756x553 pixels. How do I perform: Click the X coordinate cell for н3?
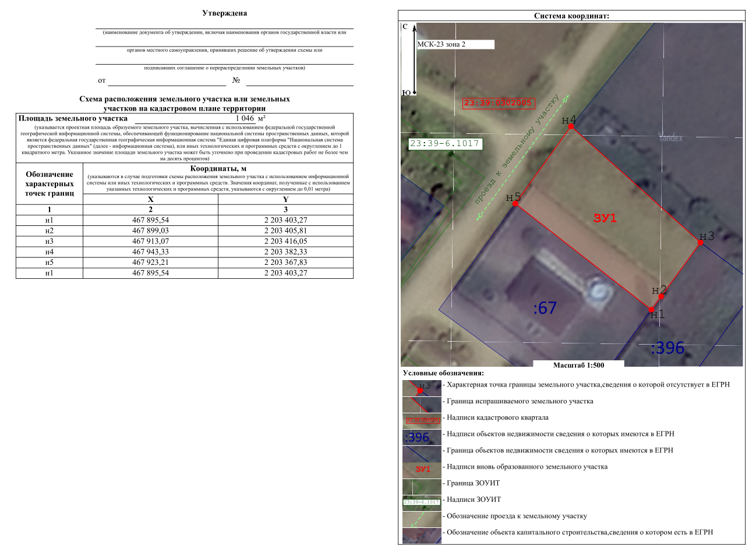pyautogui.click(x=150, y=242)
